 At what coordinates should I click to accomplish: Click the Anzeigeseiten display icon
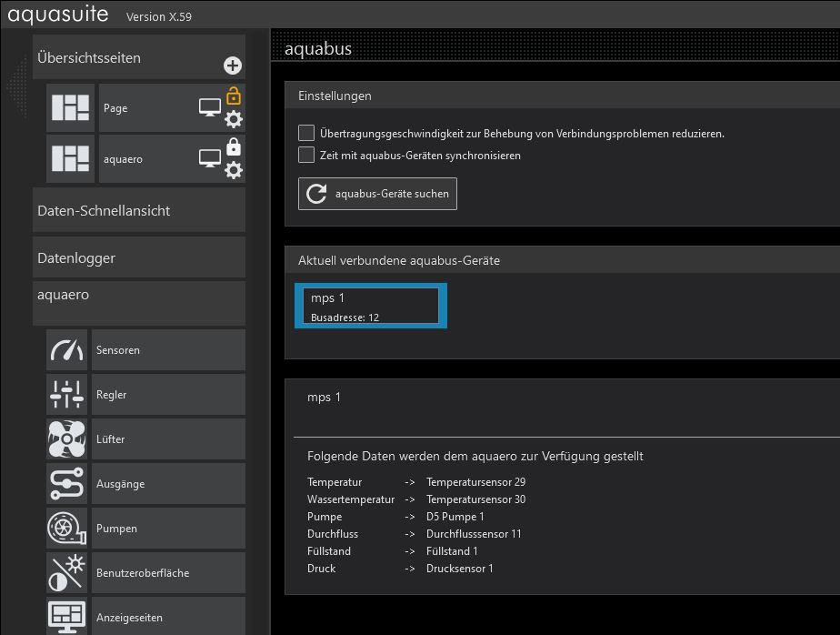(x=66, y=617)
